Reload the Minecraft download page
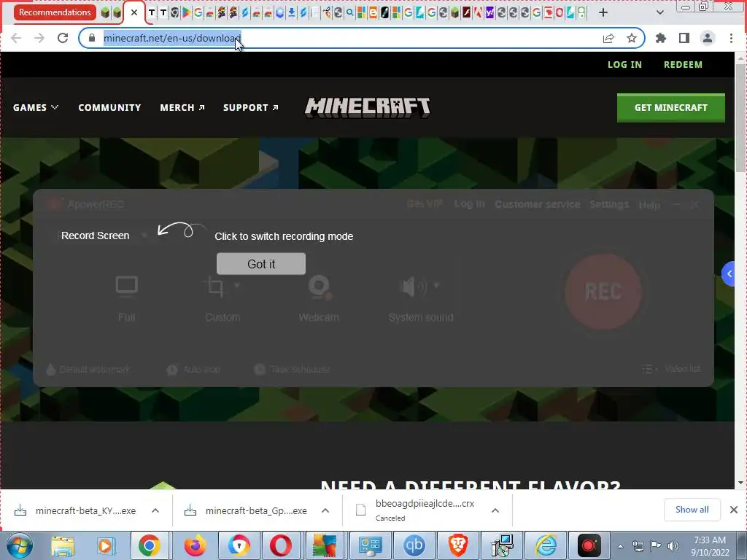Screen dimensions: 747x560 63,38
